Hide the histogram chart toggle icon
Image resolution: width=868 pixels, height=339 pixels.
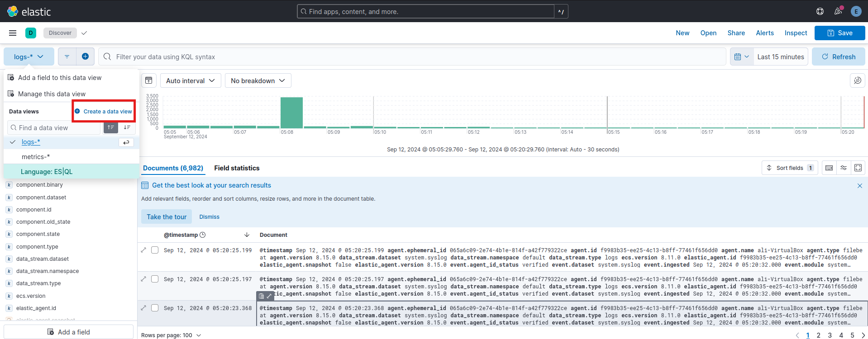pyautogui.click(x=149, y=80)
